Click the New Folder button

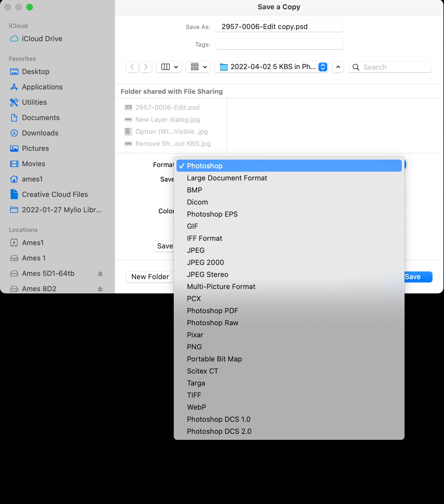tap(150, 277)
